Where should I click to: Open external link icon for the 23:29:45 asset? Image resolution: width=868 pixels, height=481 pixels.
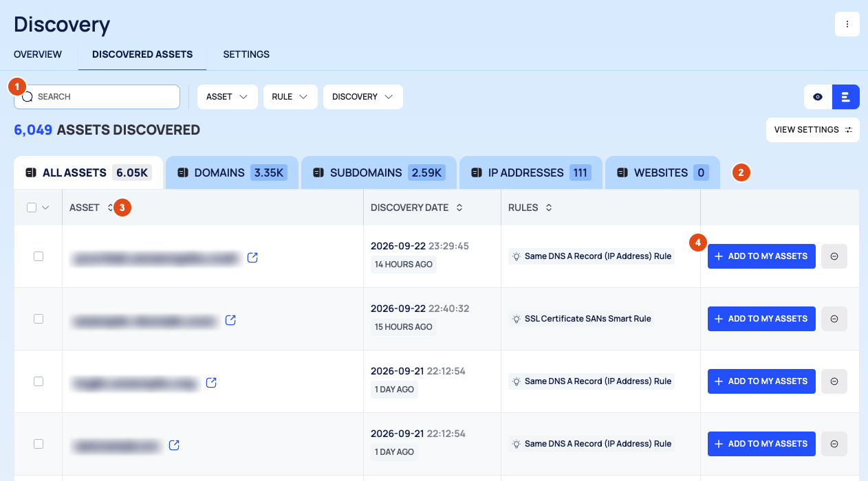point(252,258)
